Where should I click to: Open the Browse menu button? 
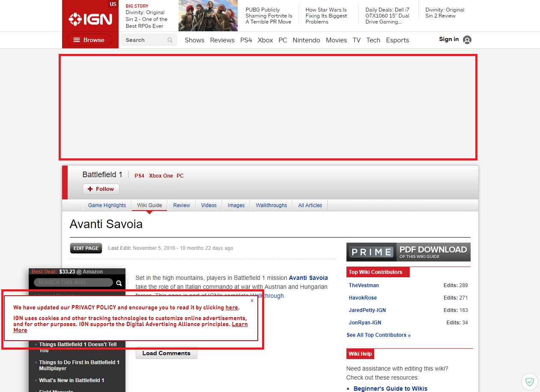tap(90, 40)
